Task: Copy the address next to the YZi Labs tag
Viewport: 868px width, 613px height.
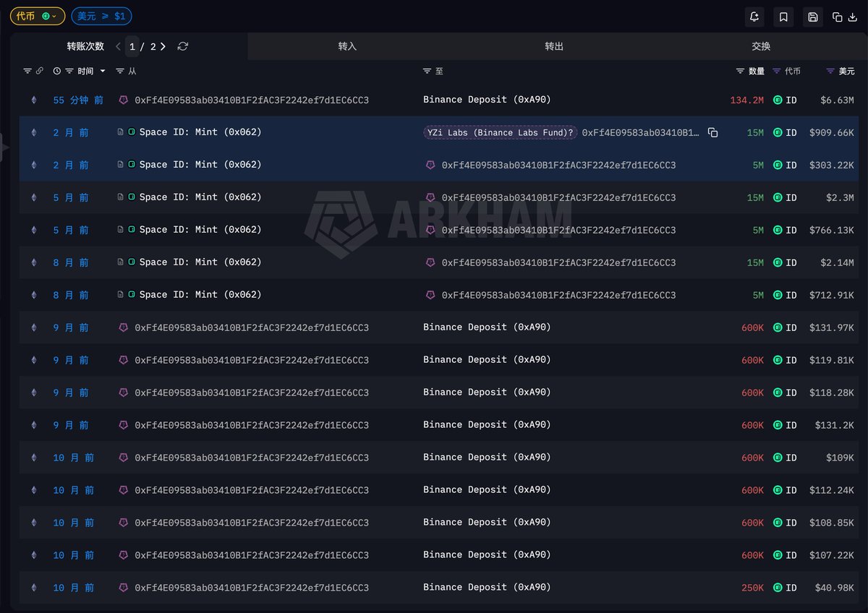Action: [x=712, y=132]
